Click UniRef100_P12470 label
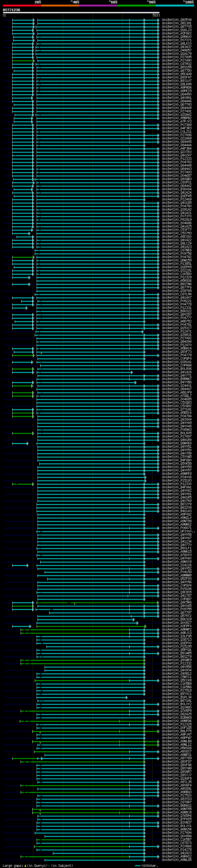Image resolution: width=197 pixels, height=868 pixels. pos(177,345)
